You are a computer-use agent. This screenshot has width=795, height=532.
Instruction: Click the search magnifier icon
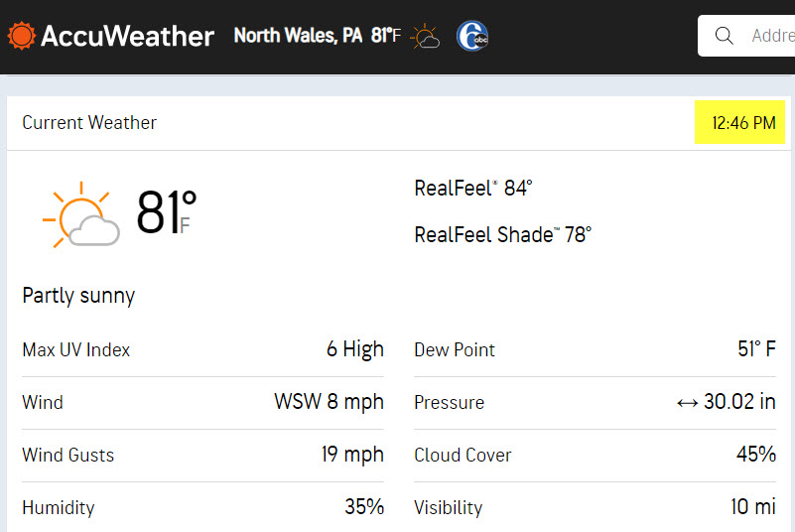[724, 36]
